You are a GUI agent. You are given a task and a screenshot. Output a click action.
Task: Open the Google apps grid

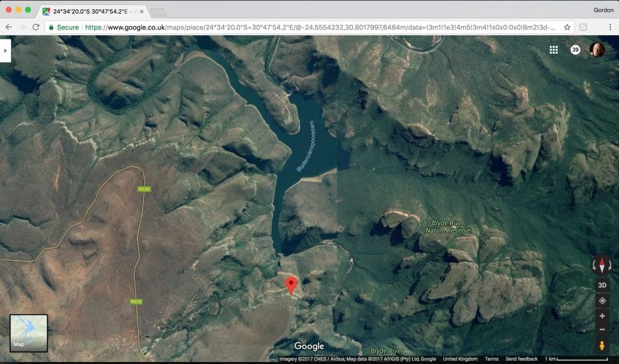(553, 50)
